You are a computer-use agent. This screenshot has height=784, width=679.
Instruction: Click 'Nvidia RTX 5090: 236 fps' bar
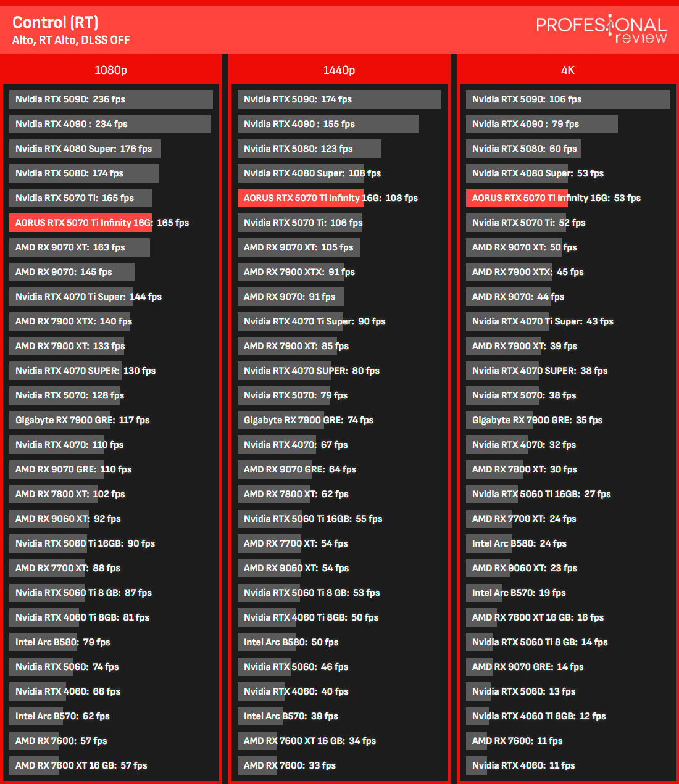tap(111, 99)
